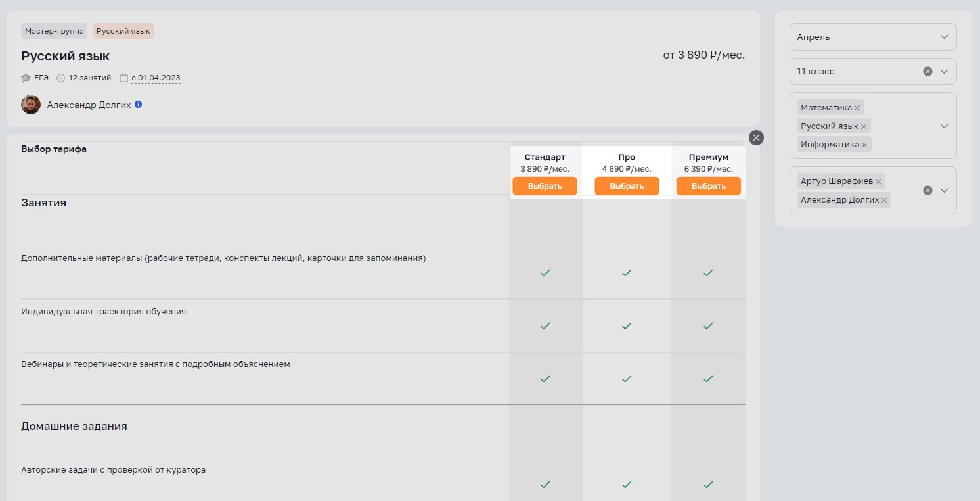Remove the Русский язык filter tag
The height and width of the screenshot is (501, 980).
tap(864, 126)
